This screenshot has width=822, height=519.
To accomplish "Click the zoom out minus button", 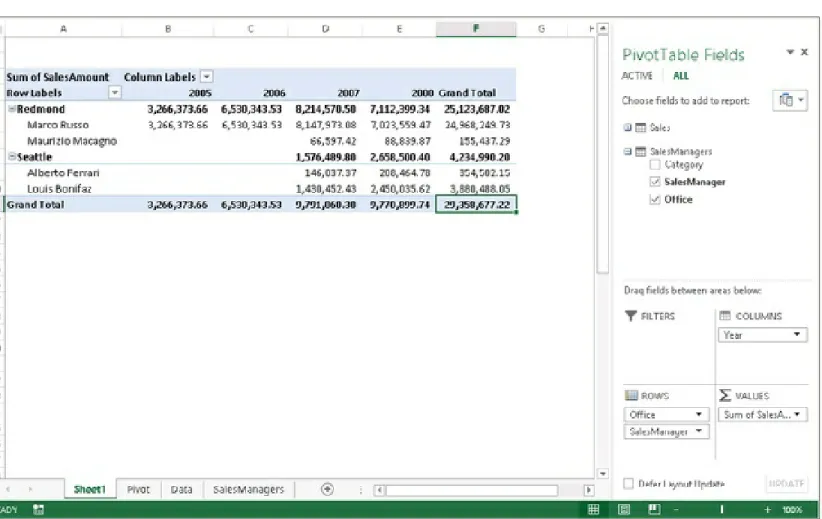I will pyautogui.click(x=676, y=509).
